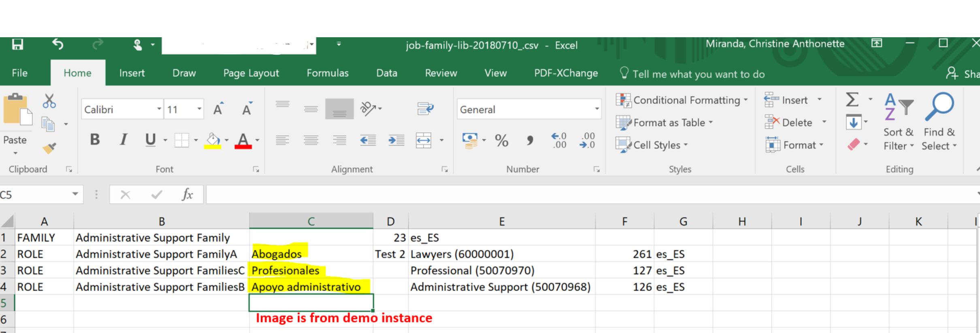Toggle Underline formatting
The image size is (980, 333).
point(150,140)
